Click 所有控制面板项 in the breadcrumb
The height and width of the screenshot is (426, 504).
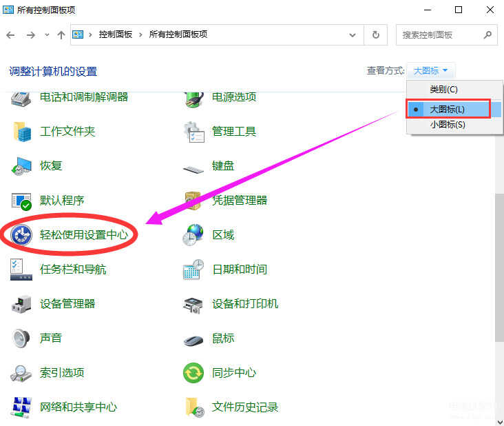click(178, 34)
